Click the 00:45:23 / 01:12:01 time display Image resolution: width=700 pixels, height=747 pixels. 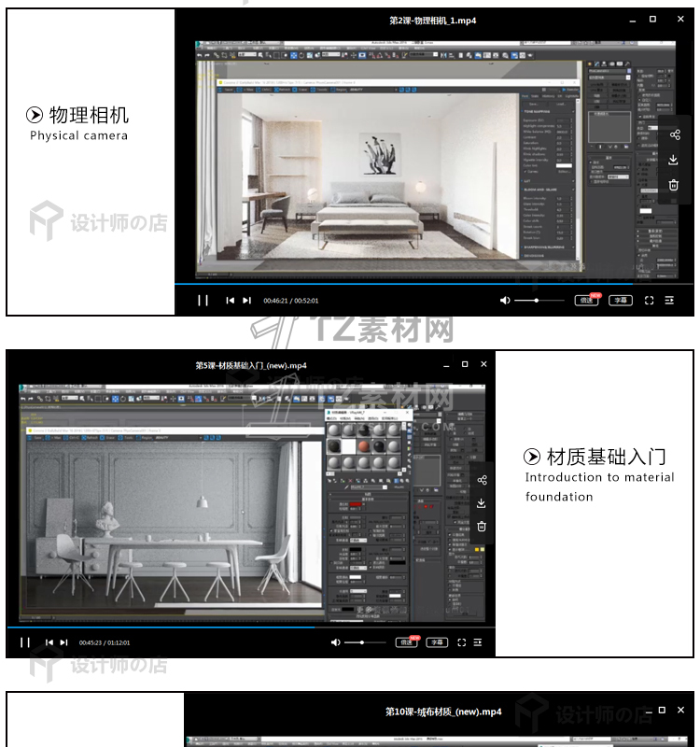[105, 642]
